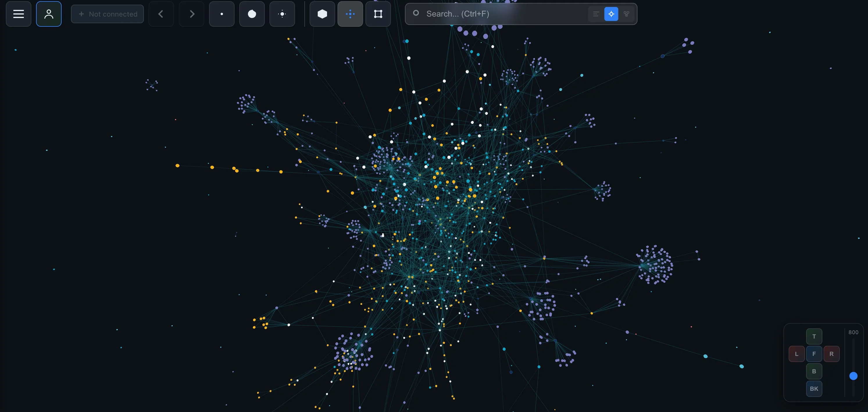Select the Left view button
Image resolution: width=868 pixels, height=412 pixels.
[796, 354]
